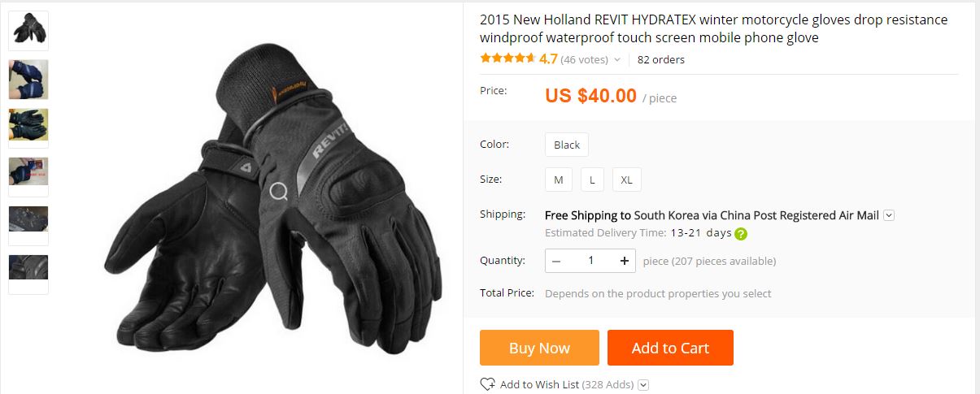Select the Black color option
Screen dimensions: 980x394
pos(567,145)
